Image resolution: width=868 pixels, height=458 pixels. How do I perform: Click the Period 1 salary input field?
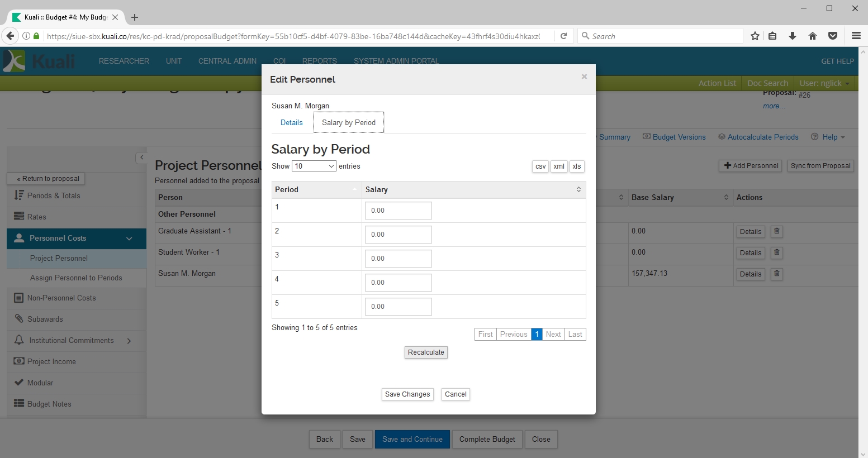click(x=398, y=211)
